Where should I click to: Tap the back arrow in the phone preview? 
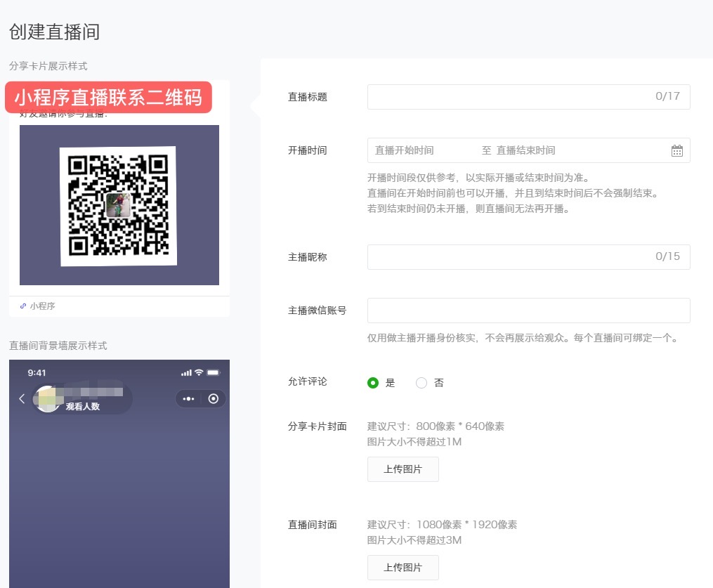pyautogui.click(x=22, y=399)
